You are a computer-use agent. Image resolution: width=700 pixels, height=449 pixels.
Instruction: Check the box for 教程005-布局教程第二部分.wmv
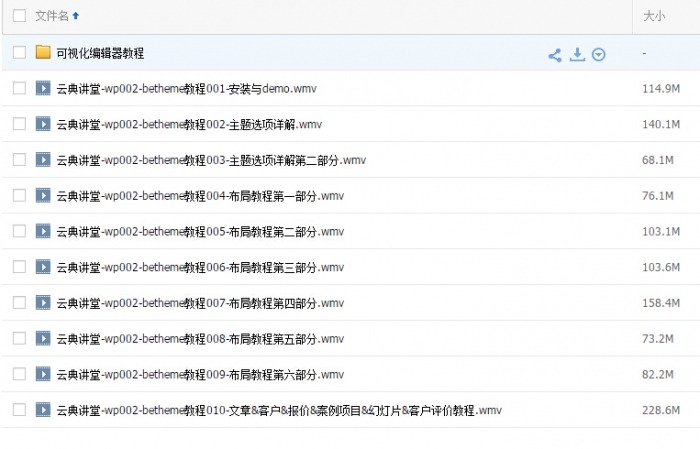click(x=19, y=231)
